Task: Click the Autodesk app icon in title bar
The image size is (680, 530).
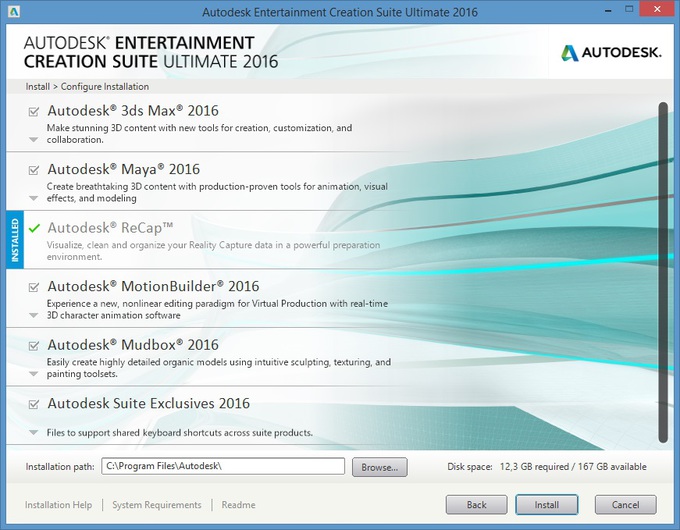Action: [x=13, y=11]
